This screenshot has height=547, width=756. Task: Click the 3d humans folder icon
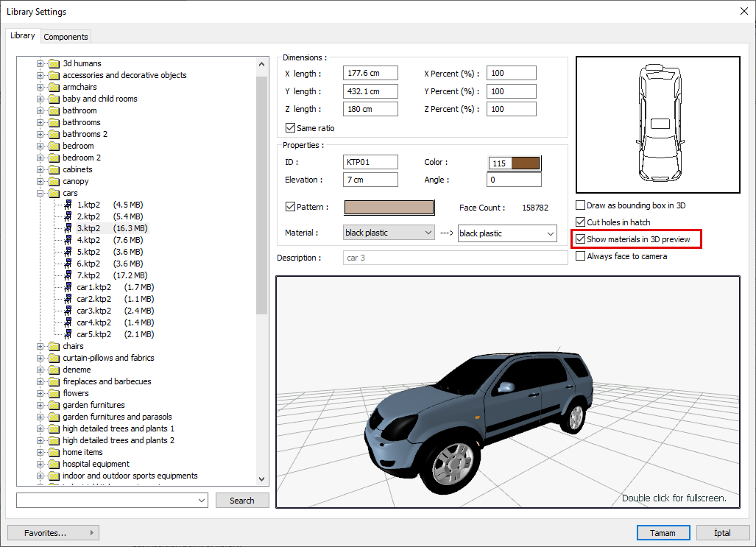(54, 63)
